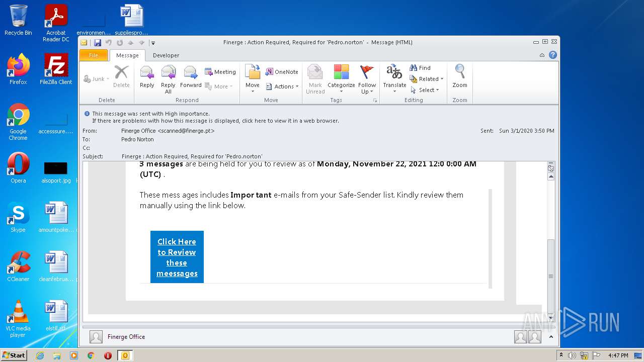Open the Move dropdown
The height and width of the screenshot is (362, 644).
[x=253, y=79]
